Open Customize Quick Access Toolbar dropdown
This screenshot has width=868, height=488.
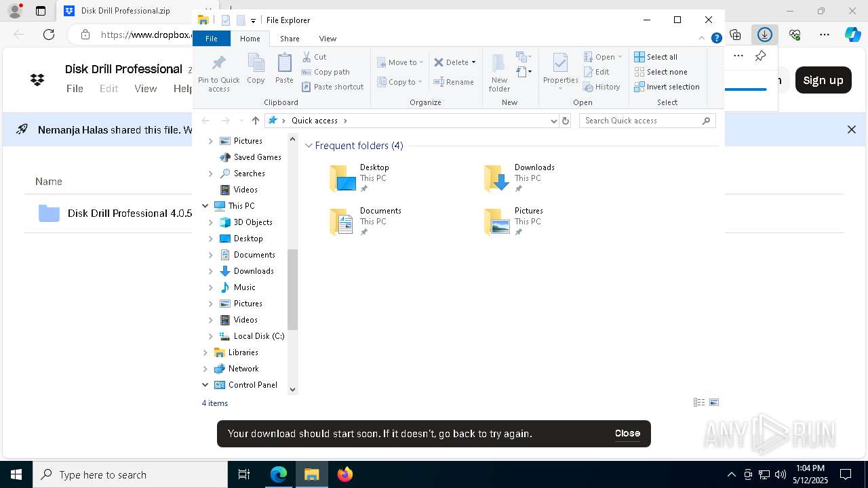253,21
